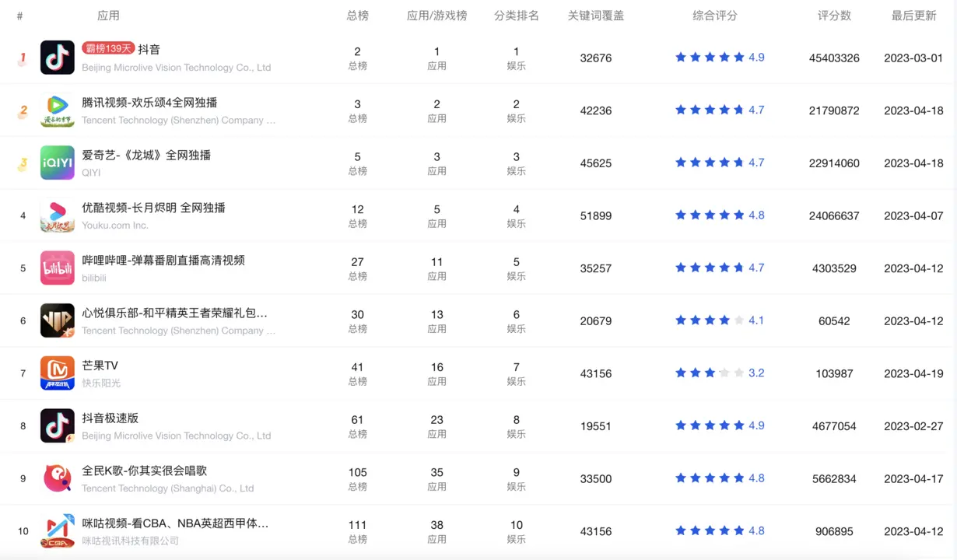
Task: Click the 霸榜139天 red tag
Action: 108,49
